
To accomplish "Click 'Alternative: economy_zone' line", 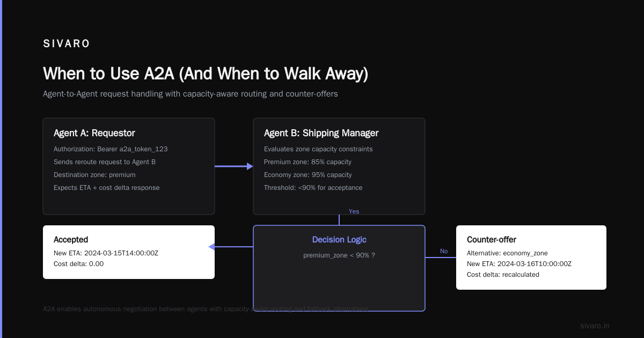I will tap(507, 253).
